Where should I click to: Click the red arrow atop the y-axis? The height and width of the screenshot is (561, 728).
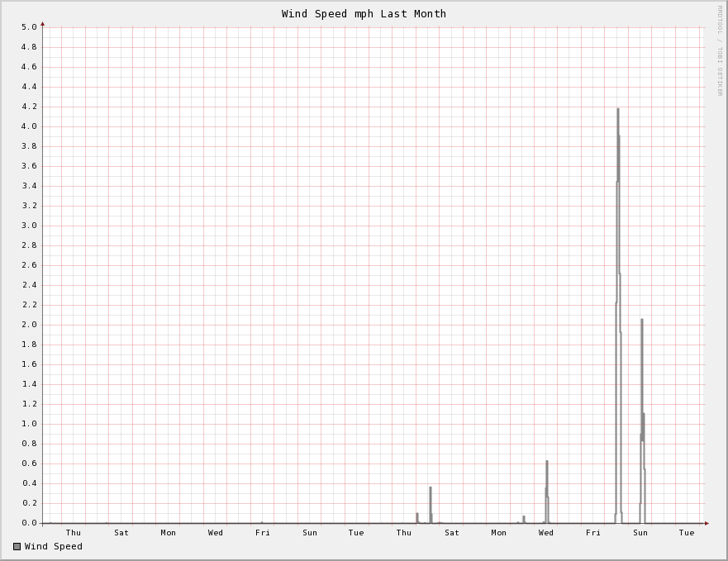43,24
